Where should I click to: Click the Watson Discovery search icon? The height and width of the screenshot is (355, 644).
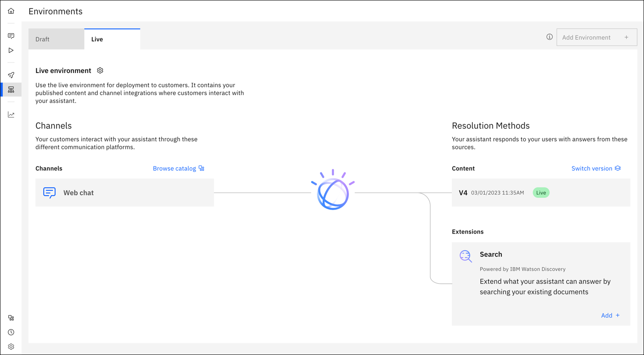point(465,256)
